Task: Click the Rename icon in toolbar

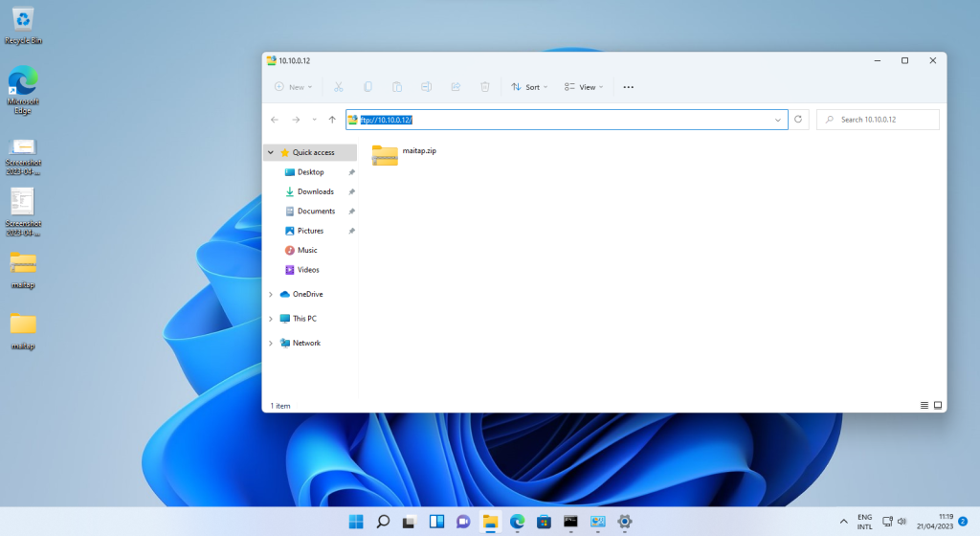Action: pyautogui.click(x=426, y=87)
